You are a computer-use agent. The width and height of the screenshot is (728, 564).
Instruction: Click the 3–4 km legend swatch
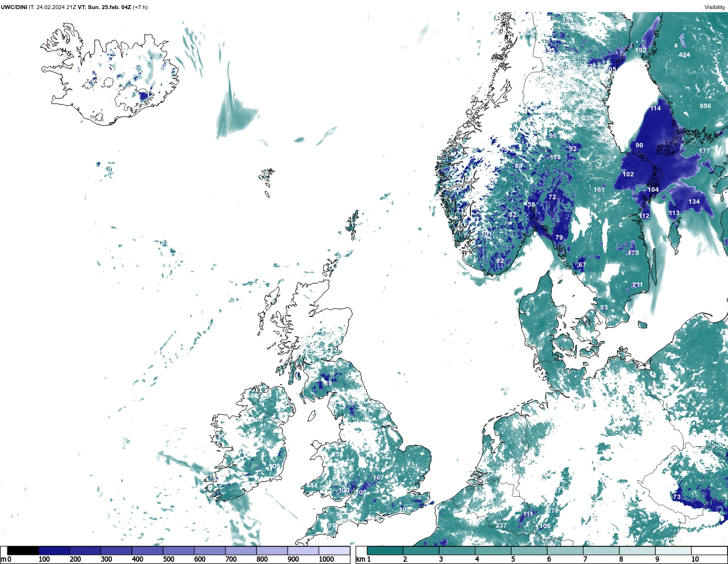(x=457, y=550)
